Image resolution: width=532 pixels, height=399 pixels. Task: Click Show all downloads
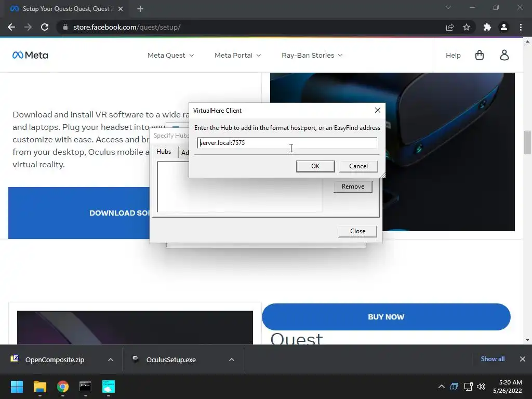(493, 358)
